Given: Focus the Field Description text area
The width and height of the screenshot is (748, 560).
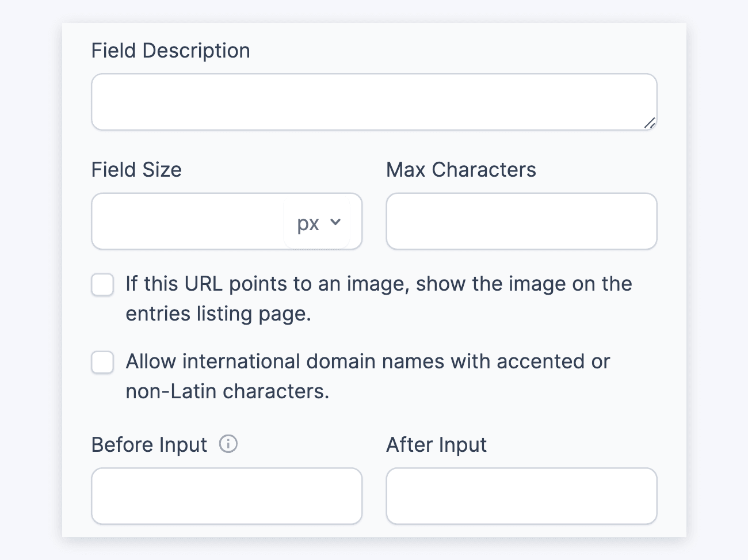Looking at the screenshot, I should (x=374, y=102).
